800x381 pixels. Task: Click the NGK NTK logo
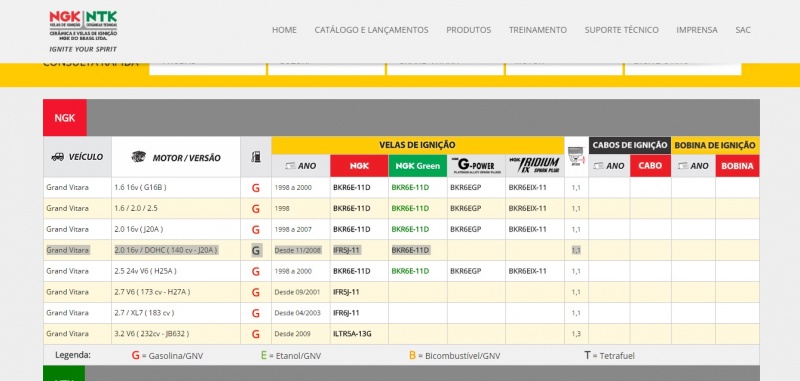(x=83, y=31)
